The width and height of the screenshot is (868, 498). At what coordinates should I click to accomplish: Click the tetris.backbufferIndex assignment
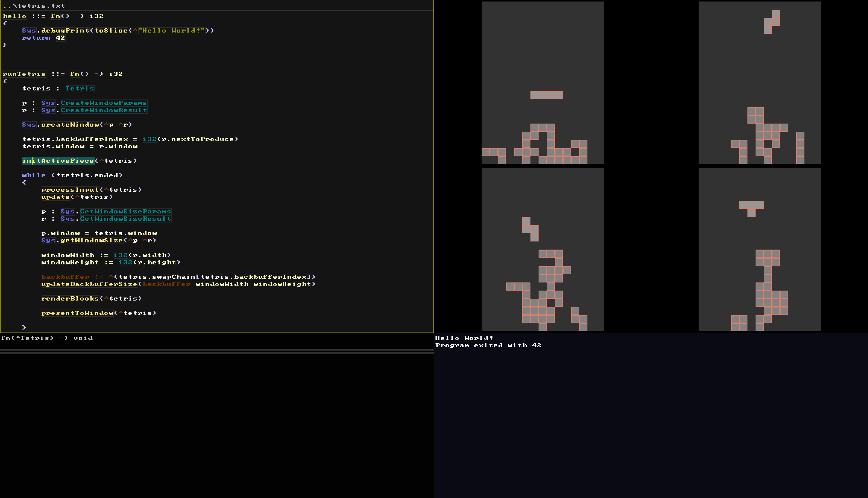(130, 139)
